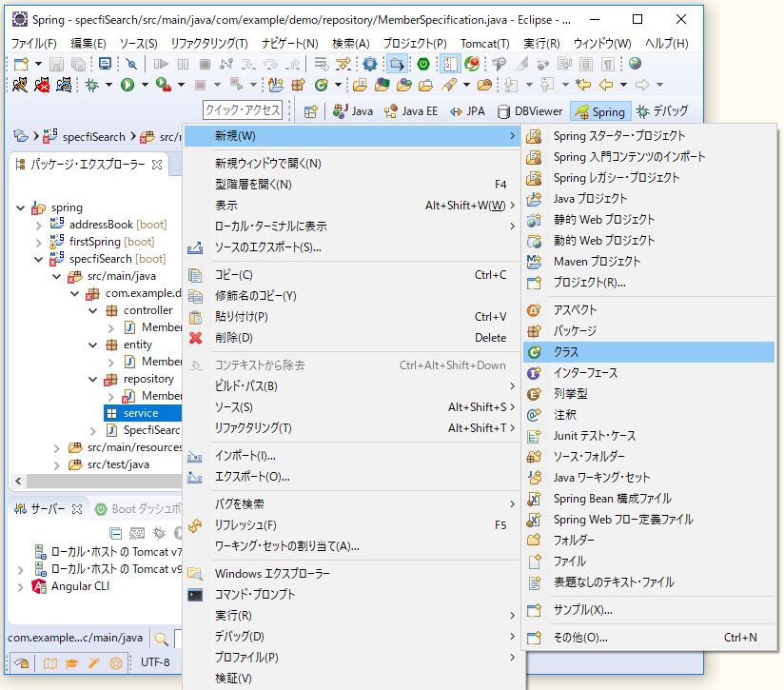
Task: Select Spring スターター・プロジェクト entry
Action: pos(649,136)
